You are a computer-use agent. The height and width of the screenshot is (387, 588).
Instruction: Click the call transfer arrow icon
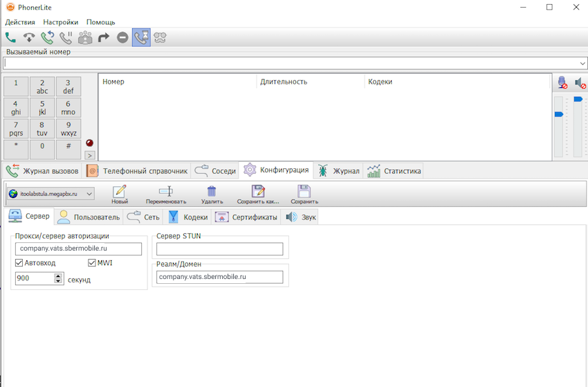click(x=104, y=37)
